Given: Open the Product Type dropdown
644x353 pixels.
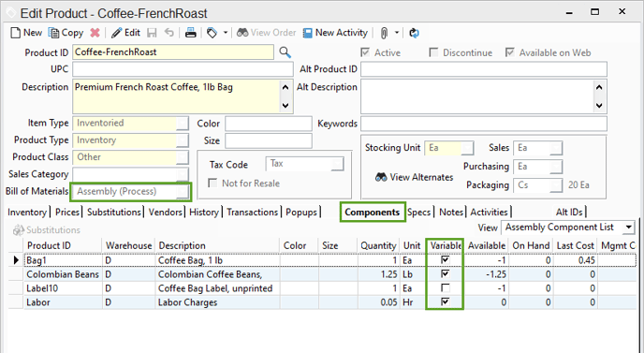Looking at the screenshot, I should pyautogui.click(x=183, y=140).
